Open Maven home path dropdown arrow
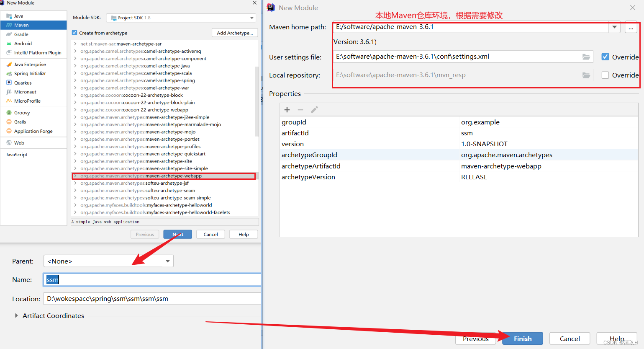Viewport: 644px width, 349px height. pyautogui.click(x=614, y=27)
